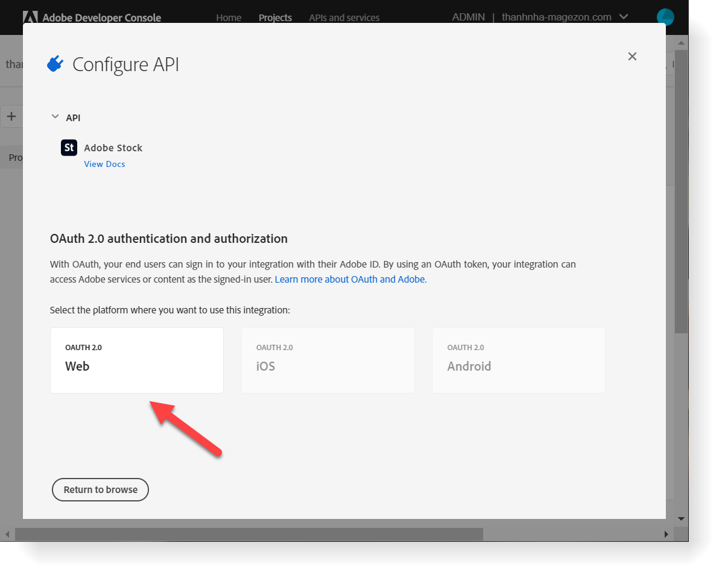Click the horizontal scrollbar right arrow
This screenshot has width=728, height=581.
[x=667, y=534]
